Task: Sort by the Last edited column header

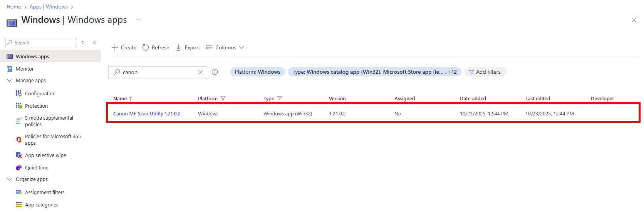Action: click(538, 98)
